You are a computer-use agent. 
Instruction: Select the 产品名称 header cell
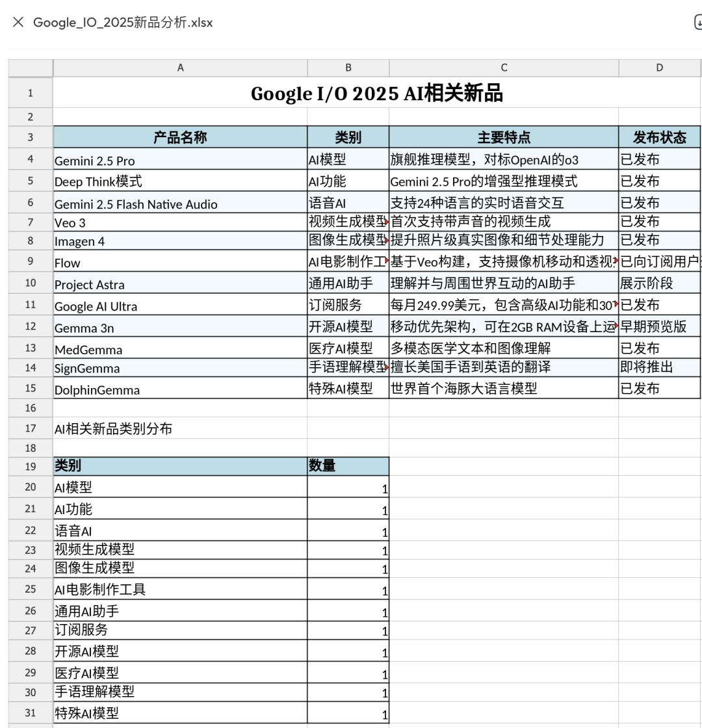(180, 137)
